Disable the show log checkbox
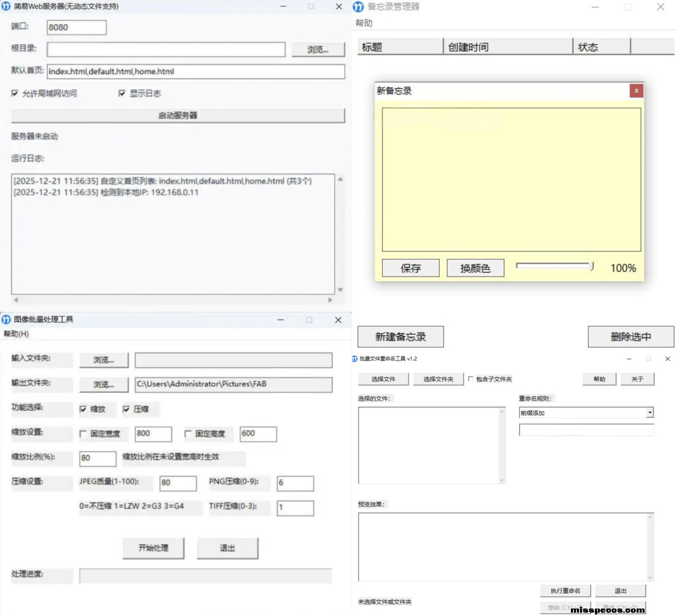 122,93
